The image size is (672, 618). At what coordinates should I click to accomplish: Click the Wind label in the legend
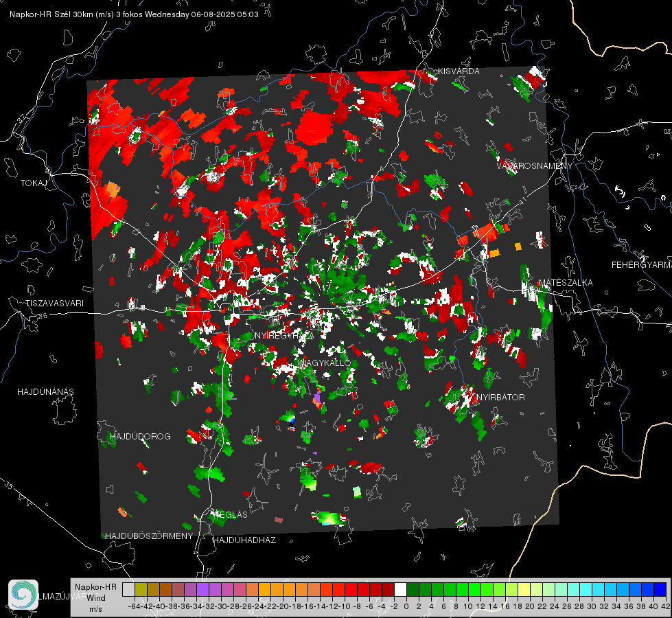96,598
